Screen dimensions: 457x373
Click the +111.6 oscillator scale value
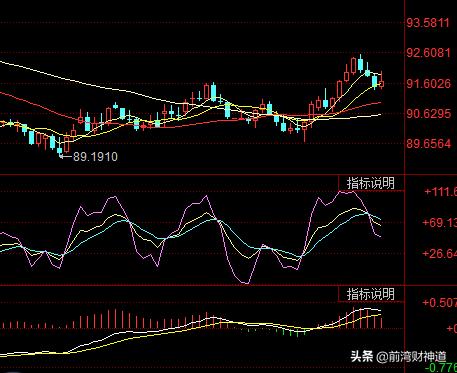click(440, 192)
